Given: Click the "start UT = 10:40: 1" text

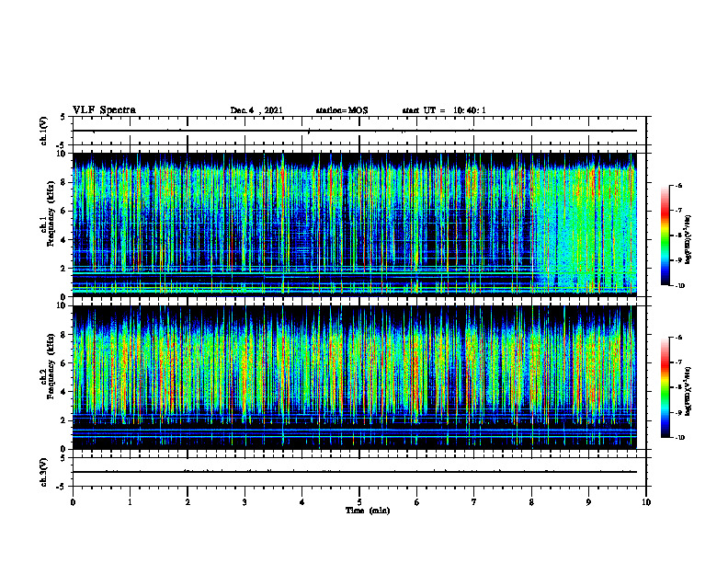Looking at the screenshot, I should [444, 110].
